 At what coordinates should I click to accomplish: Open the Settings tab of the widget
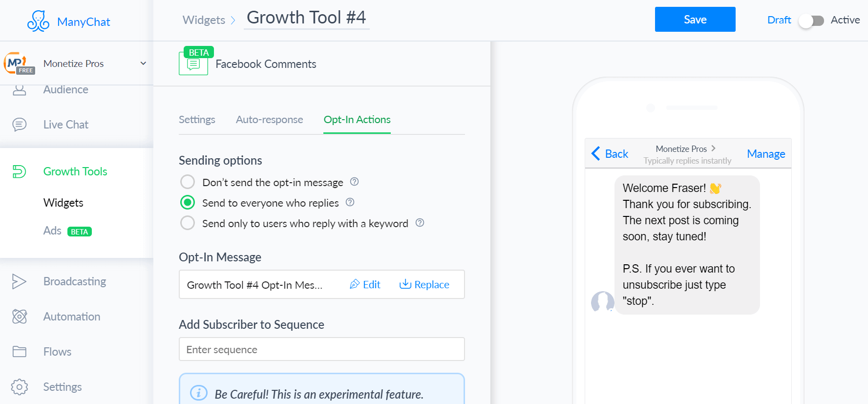point(197,120)
